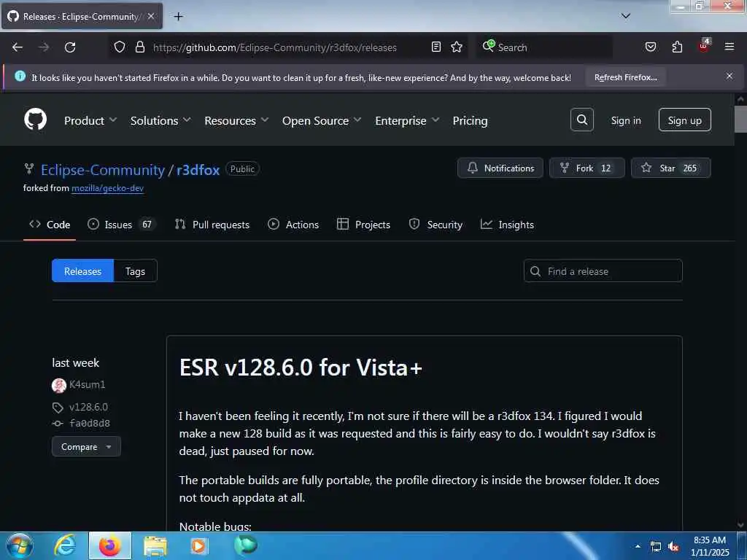Focus the Find a release search field
The image size is (747, 560).
click(603, 271)
